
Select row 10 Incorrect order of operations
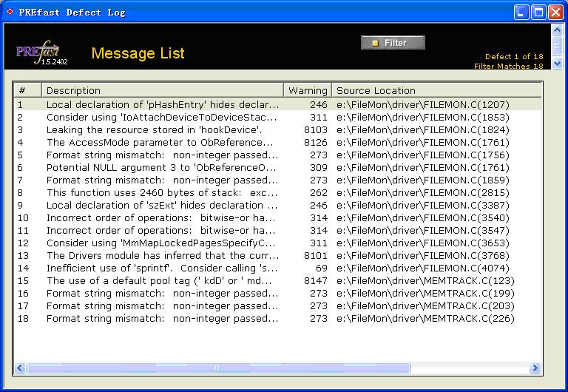[278, 218]
